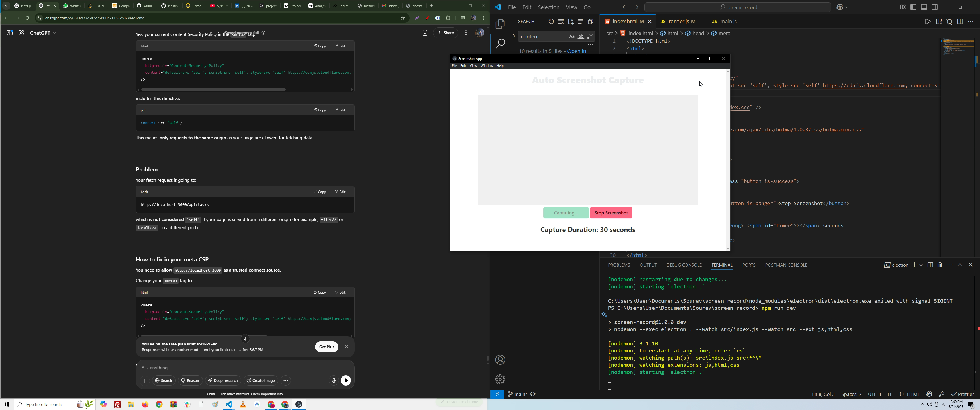Click the Stop Screenshot button

[x=611, y=213]
